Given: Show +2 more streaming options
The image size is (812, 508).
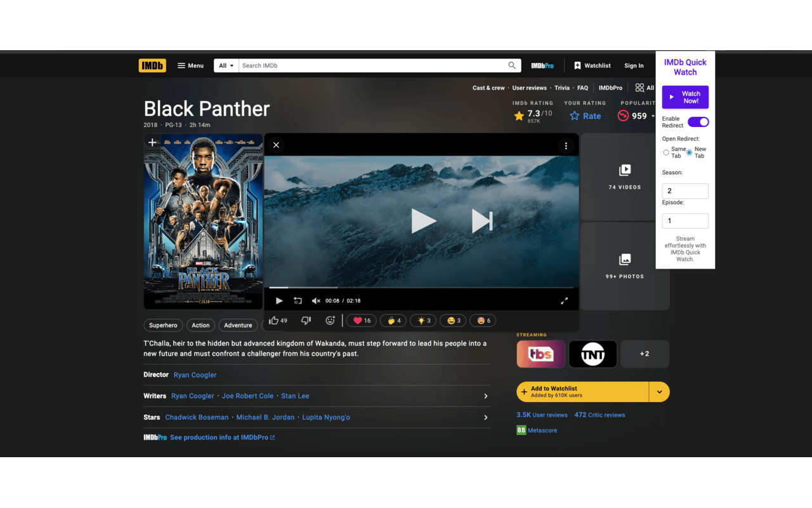Looking at the screenshot, I should tap(645, 354).
